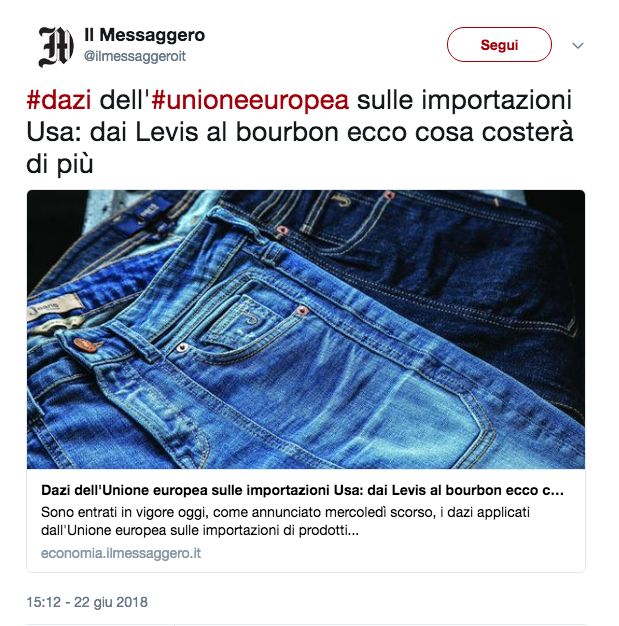Viewport: 619px width, 626px height.
Task: Click the Il Messaggero display name
Action: pyautogui.click(x=144, y=35)
